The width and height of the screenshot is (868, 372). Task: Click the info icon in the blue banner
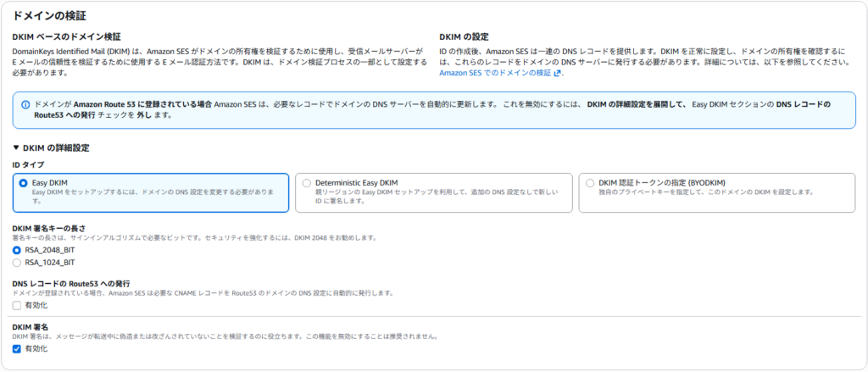tap(25, 104)
